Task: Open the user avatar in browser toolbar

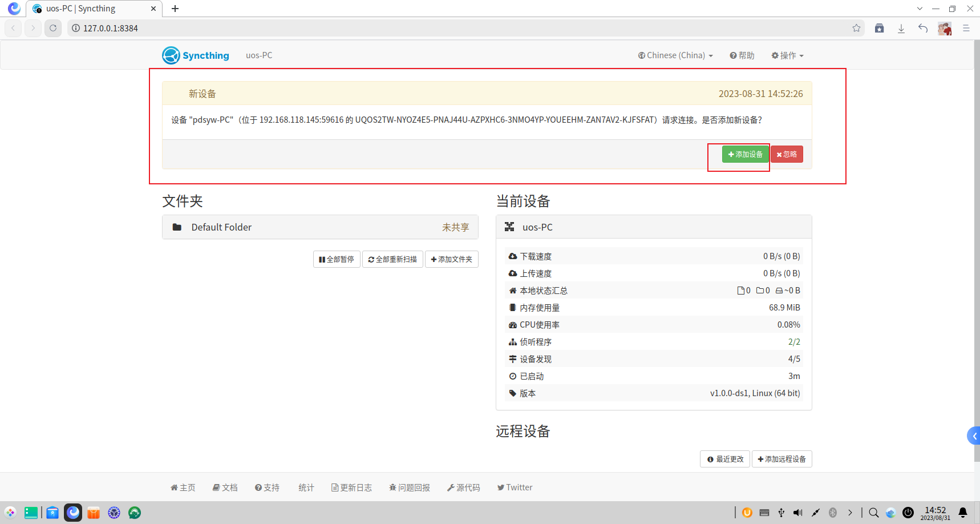Action: 945,28
